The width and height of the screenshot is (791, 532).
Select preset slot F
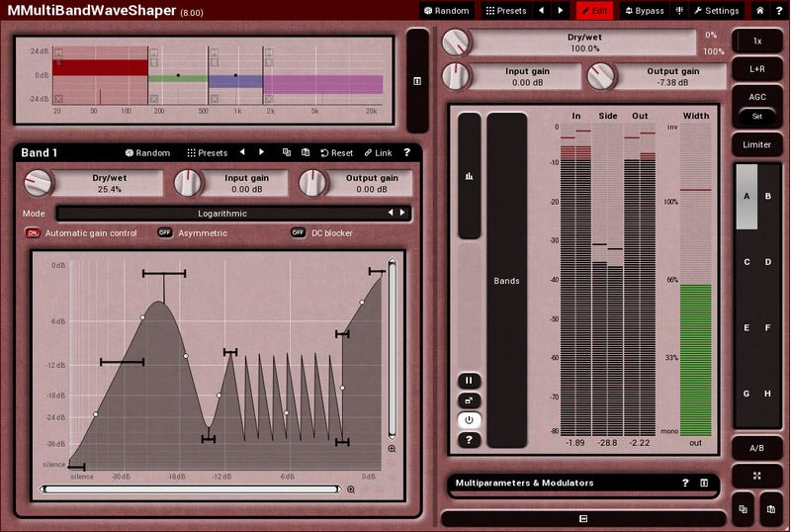pyautogui.click(x=768, y=327)
